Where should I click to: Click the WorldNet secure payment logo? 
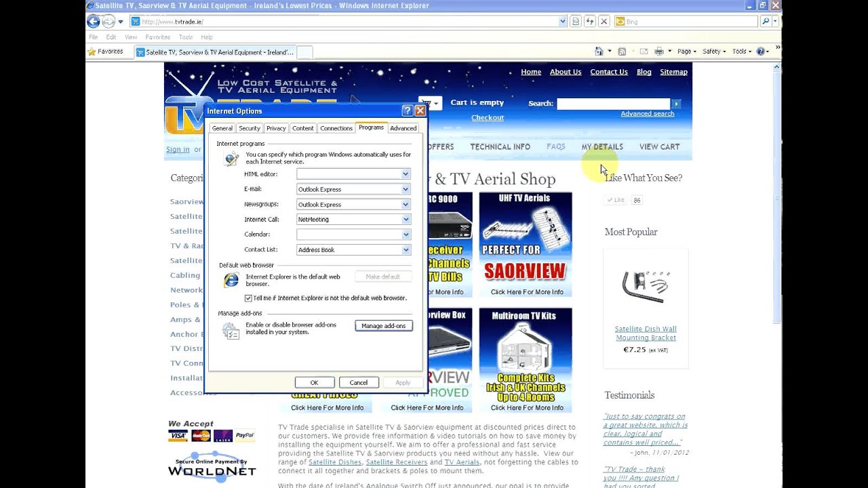[x=212, y=468]
